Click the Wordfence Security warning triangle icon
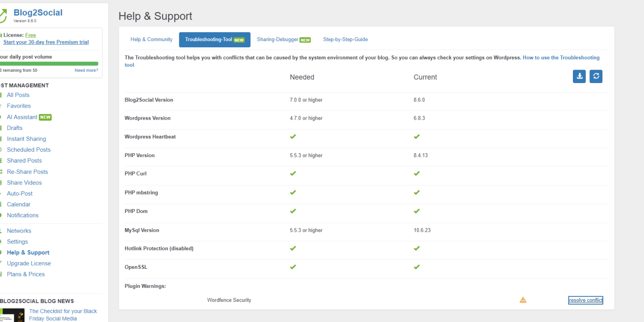The height and width of the screenshot is (322, 644). click(x=523, y=300)
